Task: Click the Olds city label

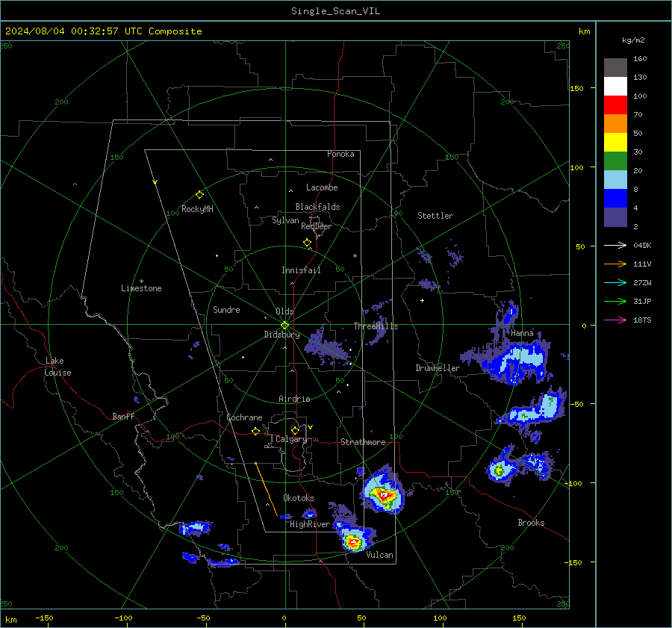Action: tap(284, 311)
